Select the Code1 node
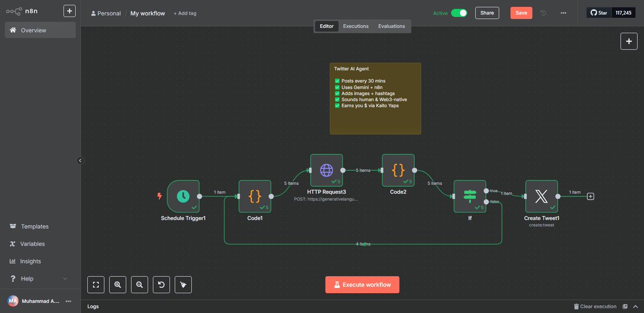The height and width of the screenshot is (313, 644). [x=254, y=196]
